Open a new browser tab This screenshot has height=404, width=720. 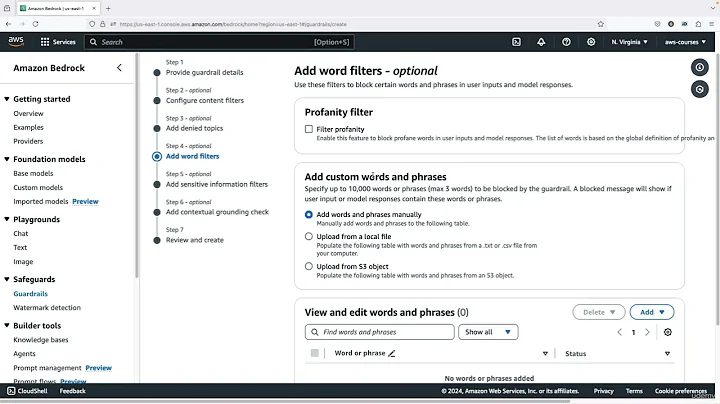point(108,8)
